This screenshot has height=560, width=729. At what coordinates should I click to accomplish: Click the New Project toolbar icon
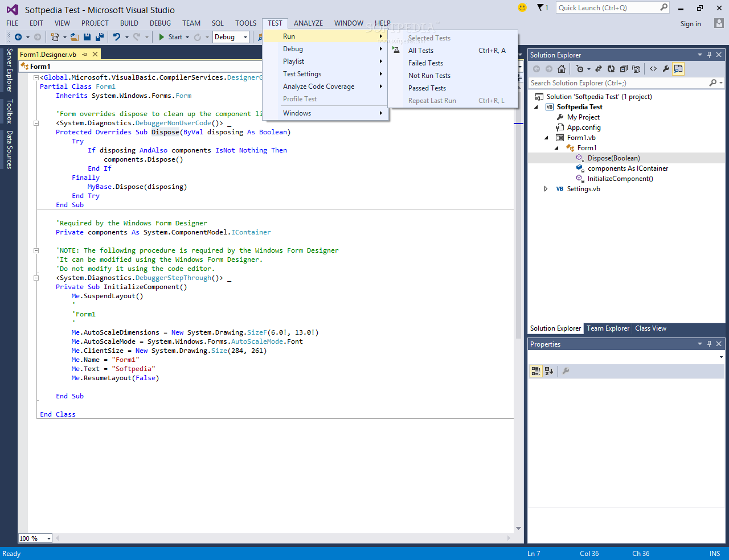click(x=55, y=37)
